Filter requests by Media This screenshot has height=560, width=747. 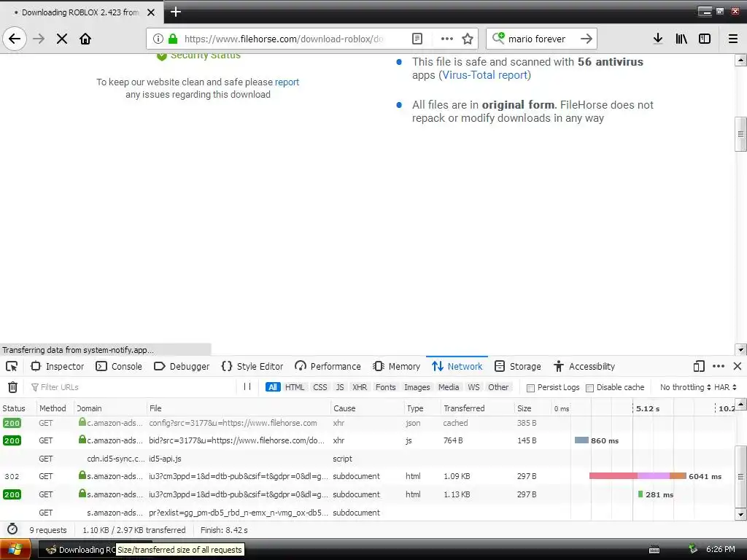tap(449, 387)
